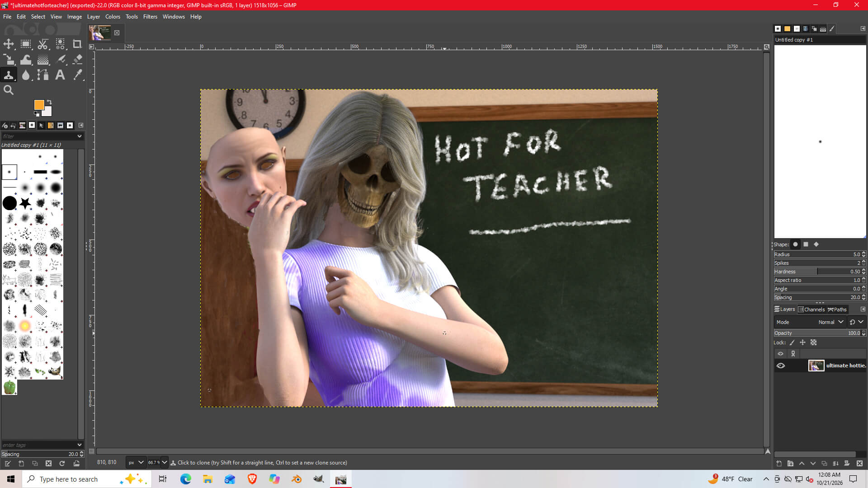868x488 pixels.
Task: Create a new layer
Action: click(x=779, y=464)
